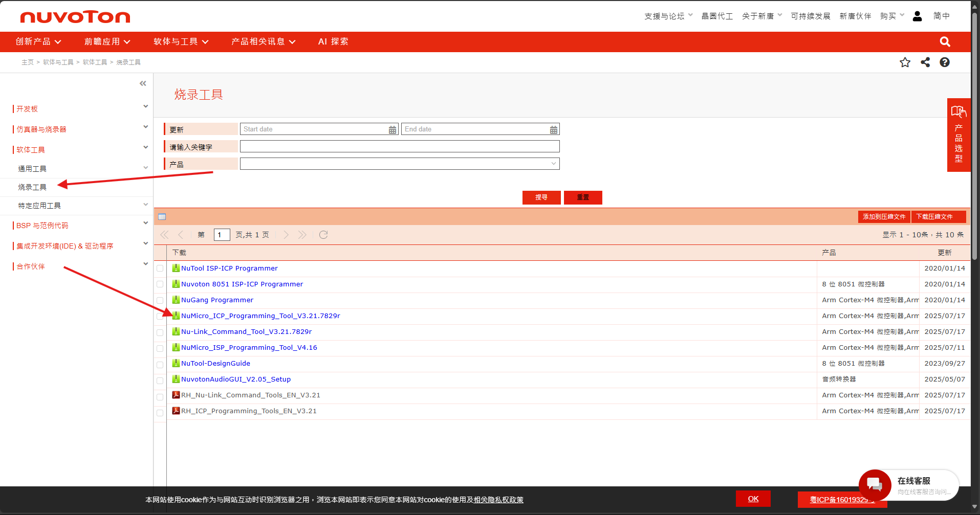Expand the 特定应用工具 sidebar item
The width and height of the screenshot is (980, 515).
[146, 205]
